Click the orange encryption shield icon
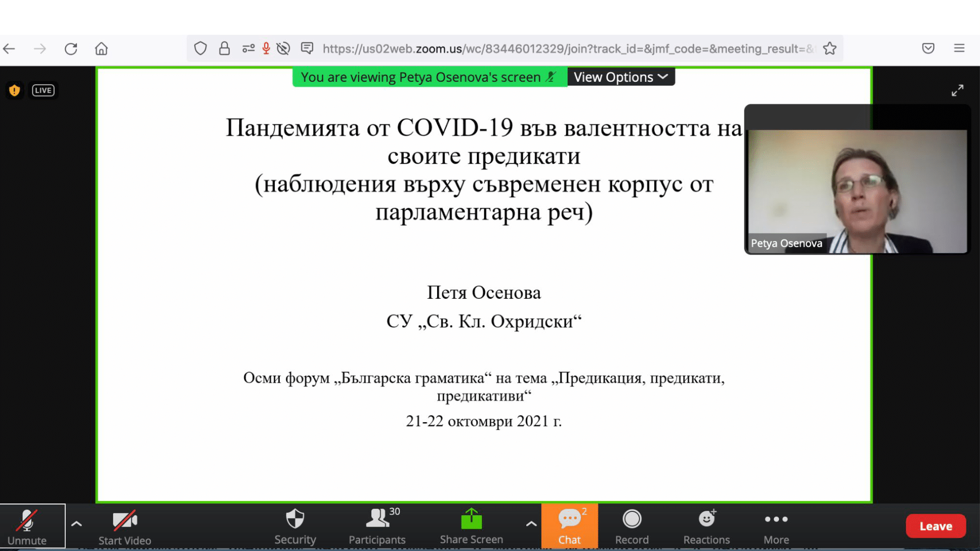This screenshot has height=551, width=980. click(x=15, y=90)
